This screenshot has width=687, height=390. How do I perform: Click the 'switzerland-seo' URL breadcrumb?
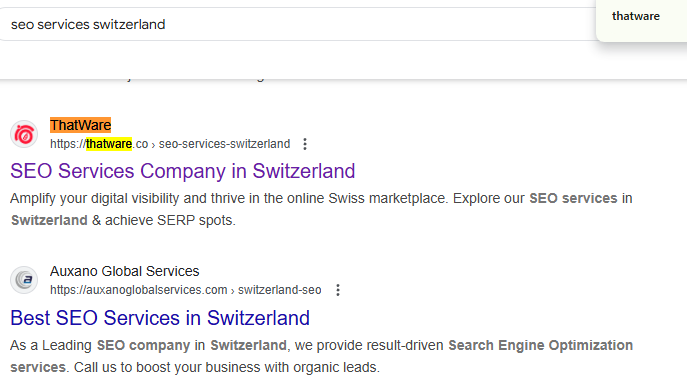280,290
